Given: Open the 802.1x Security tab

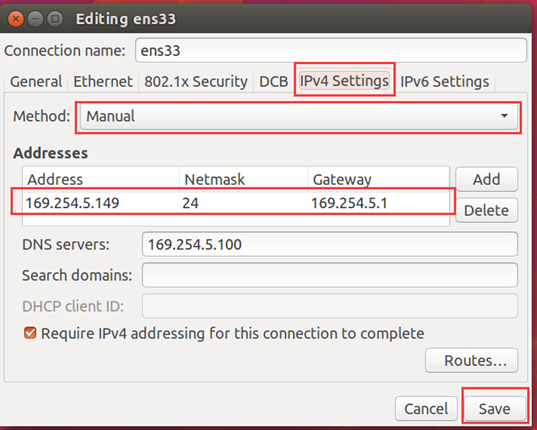Looking at the screenshot, I should coord(196,81).
